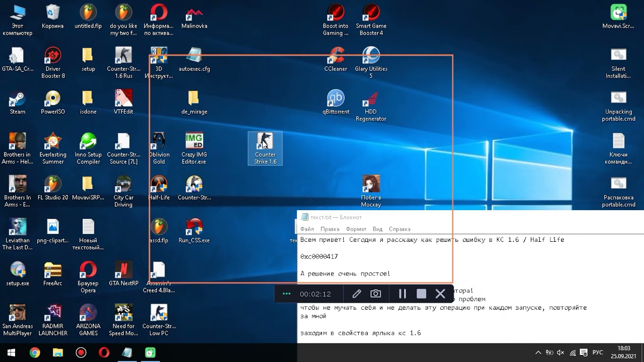This screenshot has width=644, height=362.
Task: Click the 0xc0000417 line in Notepad
Action: 319,256
